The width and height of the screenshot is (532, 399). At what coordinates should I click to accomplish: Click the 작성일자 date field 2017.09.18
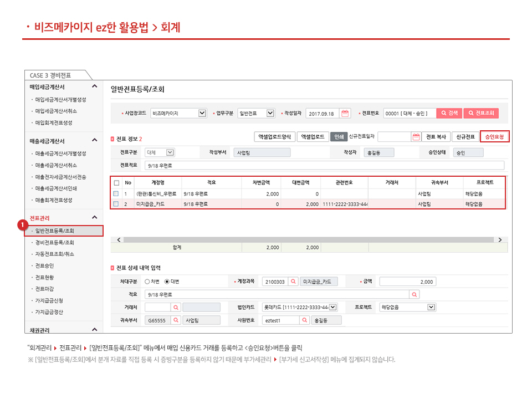[323, 113]
